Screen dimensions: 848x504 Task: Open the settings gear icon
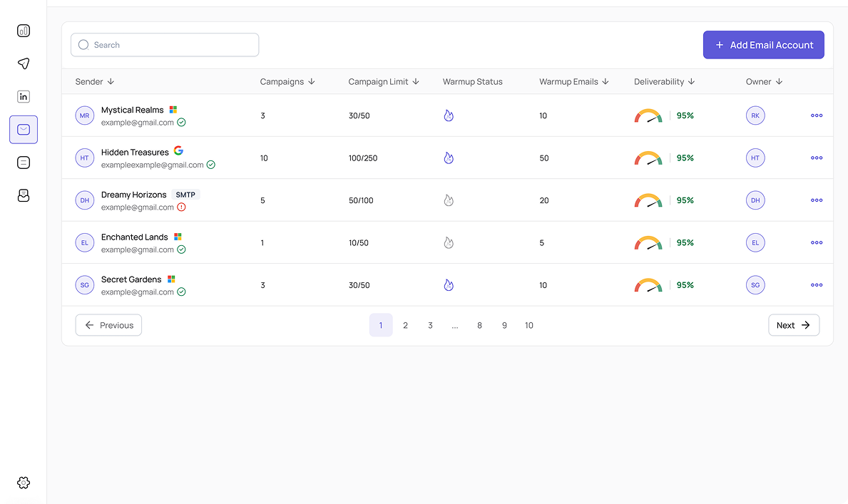coord(24,483)
